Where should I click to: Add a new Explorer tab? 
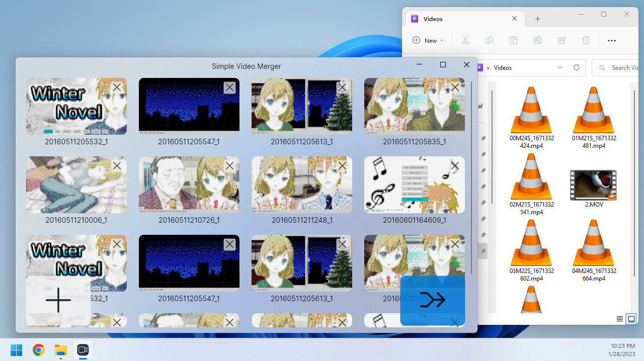pyautogui.click(x=537, y=19)
